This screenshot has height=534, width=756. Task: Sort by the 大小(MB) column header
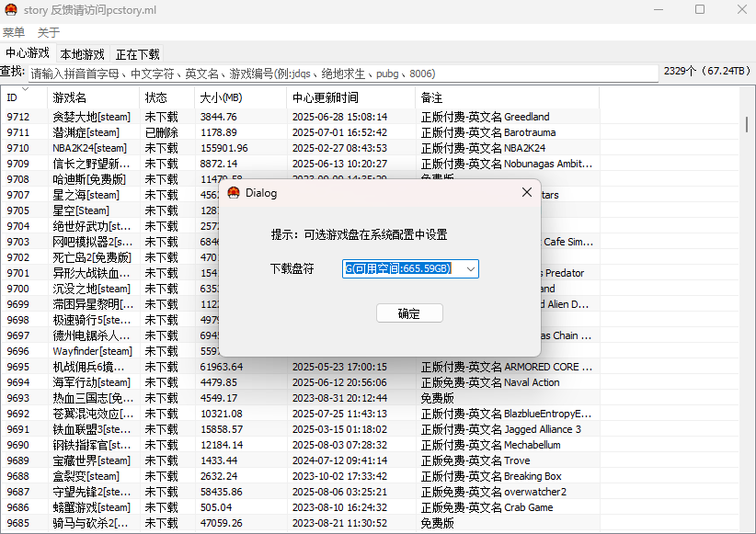click(241, 97)
